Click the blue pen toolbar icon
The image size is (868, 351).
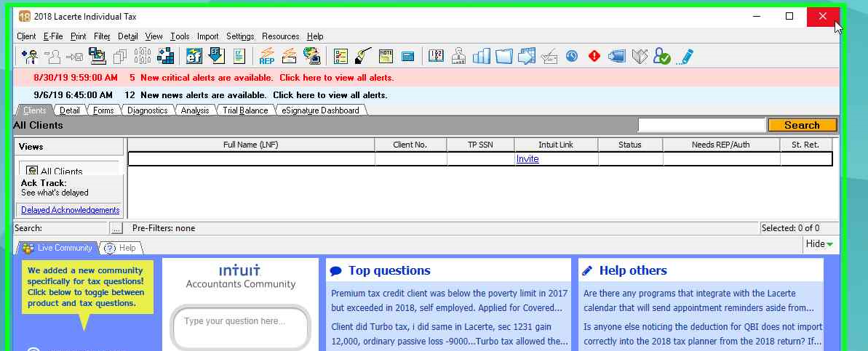tap(685, 57)
